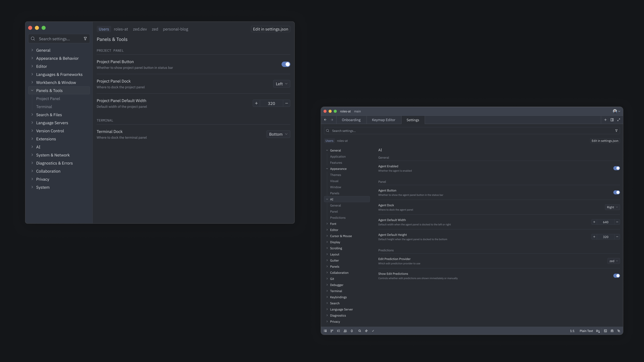Open the collaboration panel icon in status bar
The height and width of the screenshot is (362, 644).
coord(345,331)
